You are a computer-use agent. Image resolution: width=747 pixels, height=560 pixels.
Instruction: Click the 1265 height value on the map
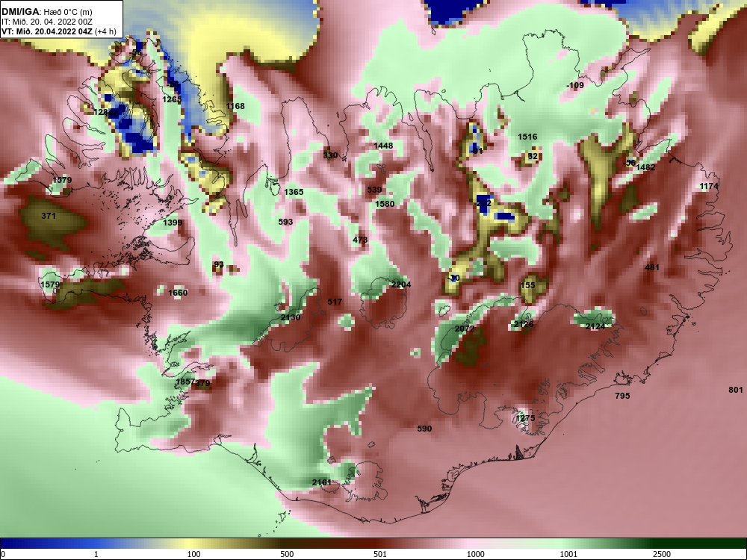pos(172,99)
